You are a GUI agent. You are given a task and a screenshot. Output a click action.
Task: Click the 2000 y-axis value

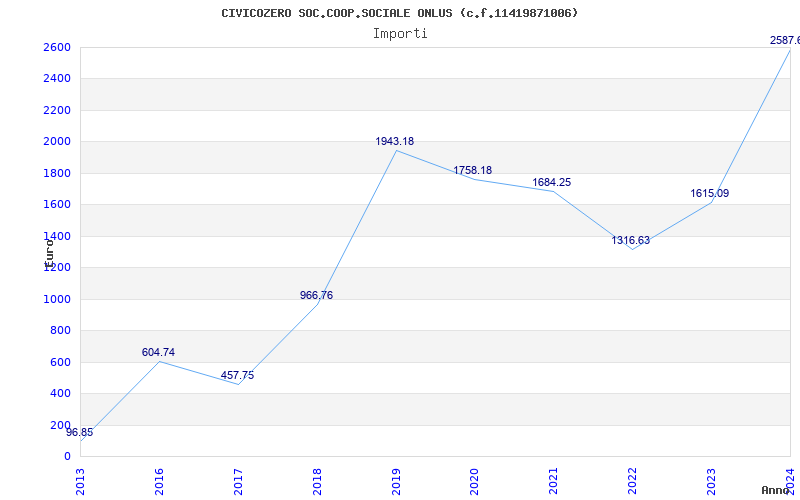tap(57, 142)
